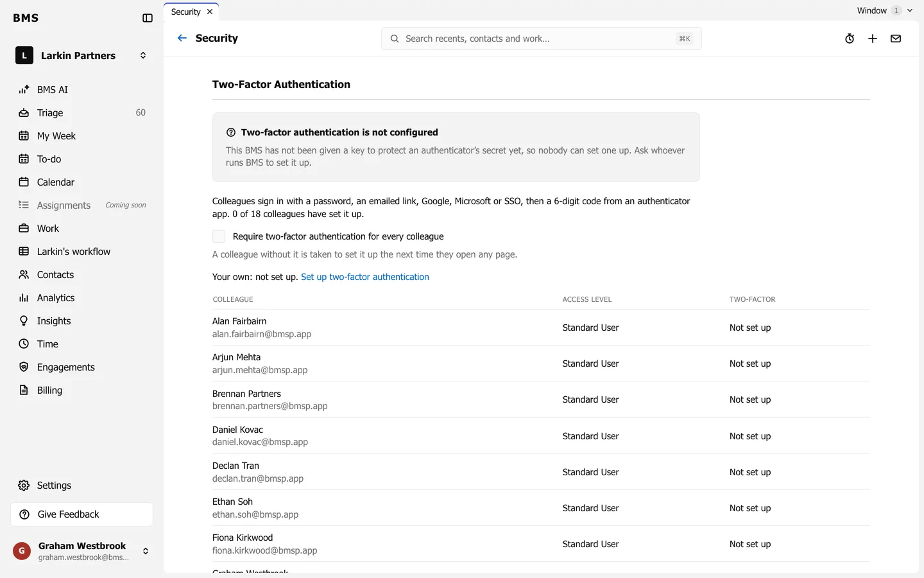The width and height of the screenshot is (924, 578).
Task: Click the TWO-FACTOR column header
Action: (x=753, y=299)
